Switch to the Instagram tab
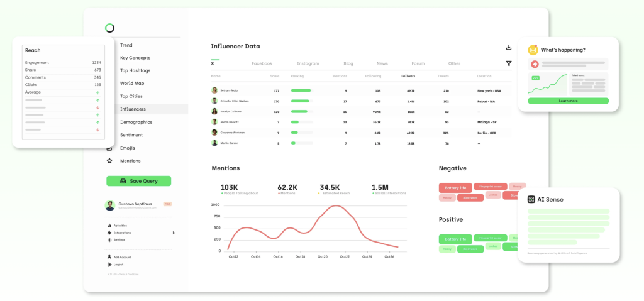The image size is (644, 301). tap(308, 63)
